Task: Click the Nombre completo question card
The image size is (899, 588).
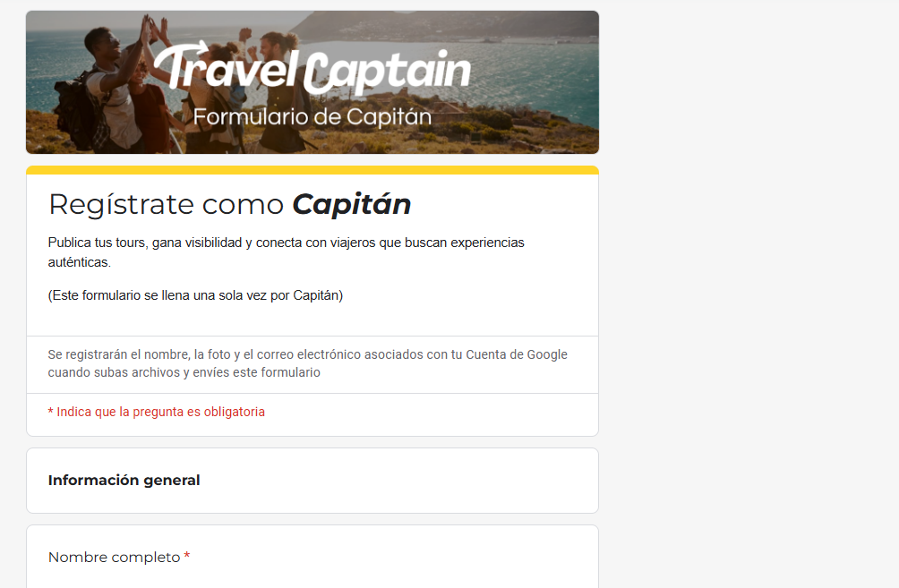Action: click(x=313, y=557)
